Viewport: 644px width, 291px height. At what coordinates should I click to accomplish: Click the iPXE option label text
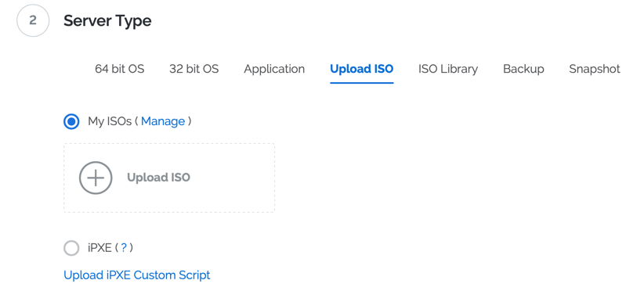click(x=99, y=248)
